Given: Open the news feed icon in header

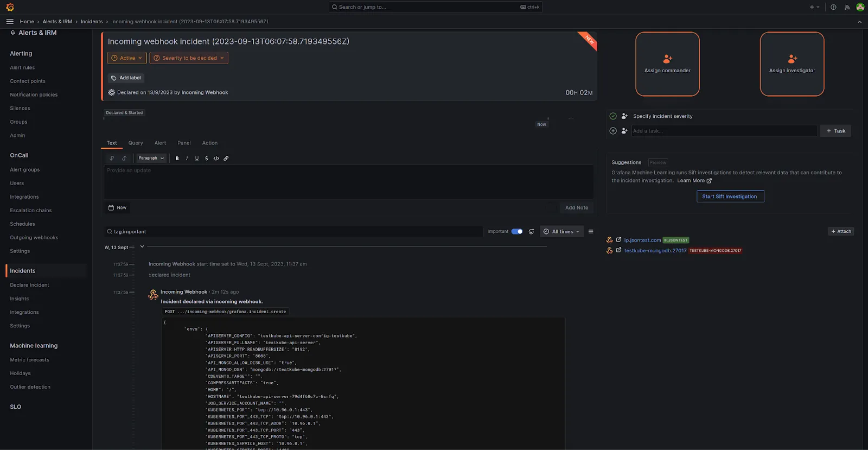Looking at the screenshot, I should coord(847,7).
